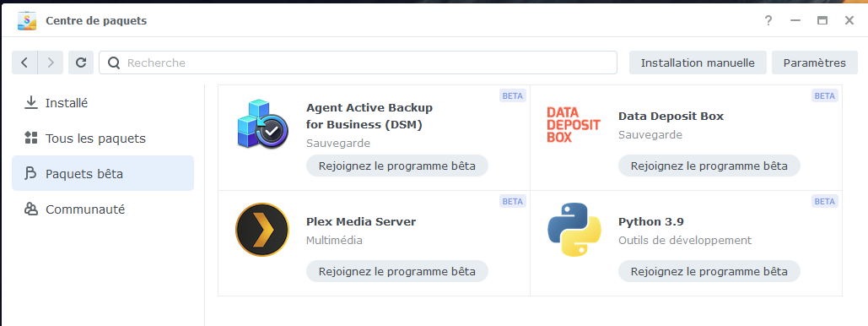Image resolution: width=868 pixels, height=326 pixels.
Task: Join beta program for Data Deposit Box
Action: (x=709, y=166)
